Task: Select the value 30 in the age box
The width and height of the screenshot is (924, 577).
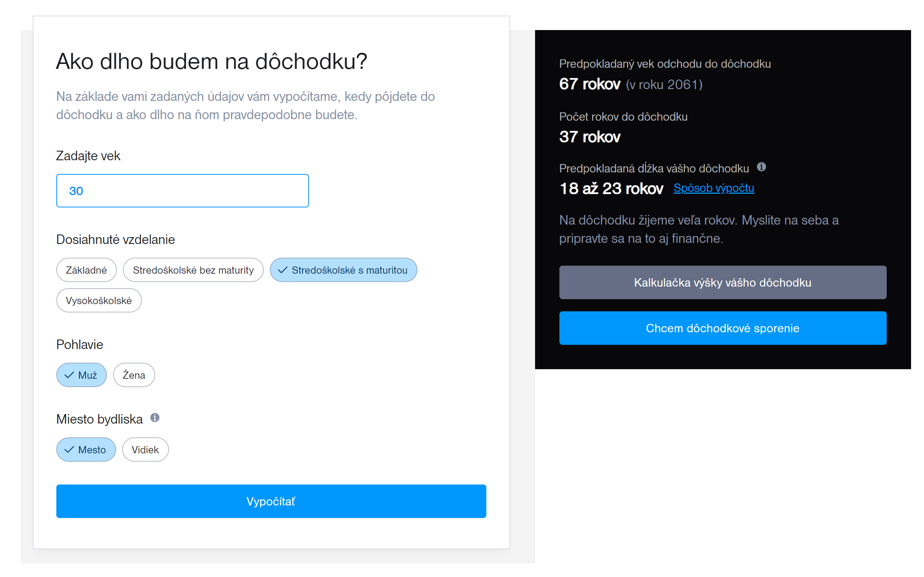Action: coord(77,190)
